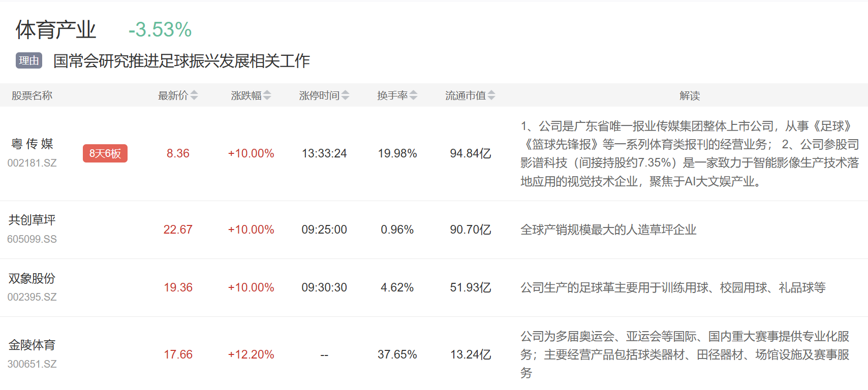Click the 解读 column header
This screenshot has height=390, width=868.
690,95
